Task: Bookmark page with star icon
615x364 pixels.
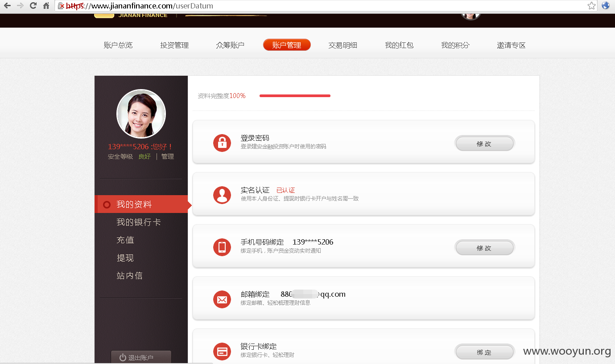Action: coord(591,6)
